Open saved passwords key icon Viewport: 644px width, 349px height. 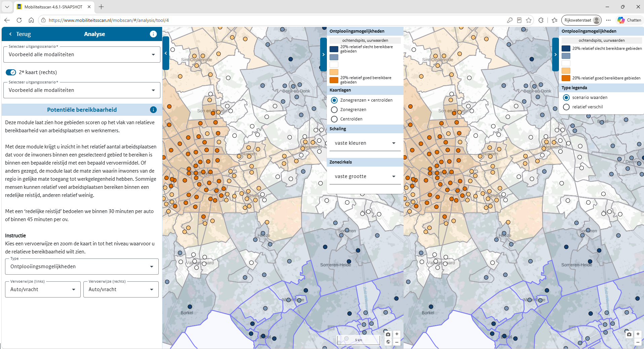coord(510,20)
